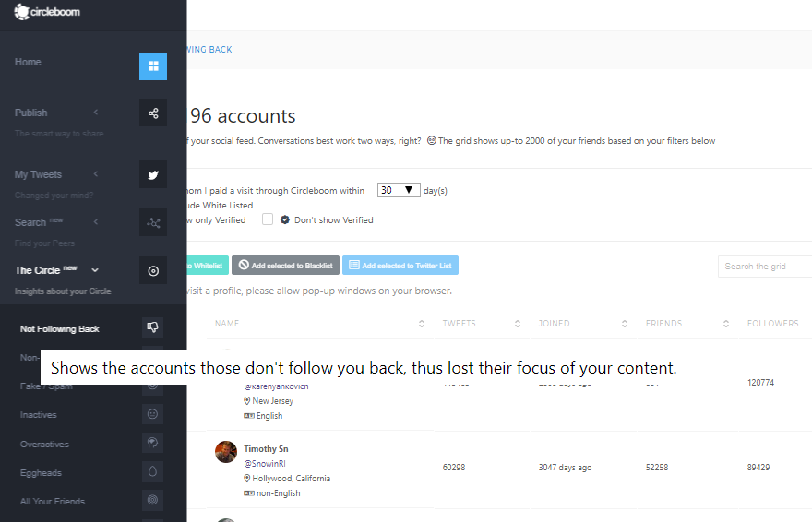812x522 pixels.
Task: Click the FOLLOWERS column header
Action: tap(772, 324)
